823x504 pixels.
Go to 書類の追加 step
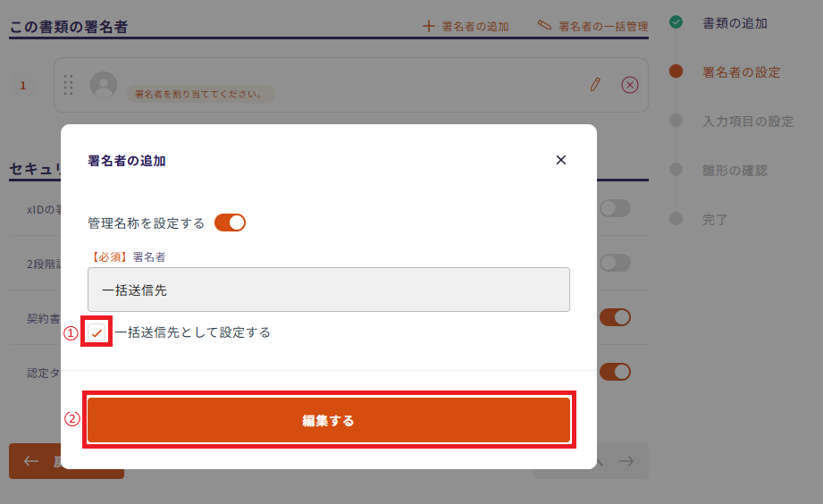(735, 23)
